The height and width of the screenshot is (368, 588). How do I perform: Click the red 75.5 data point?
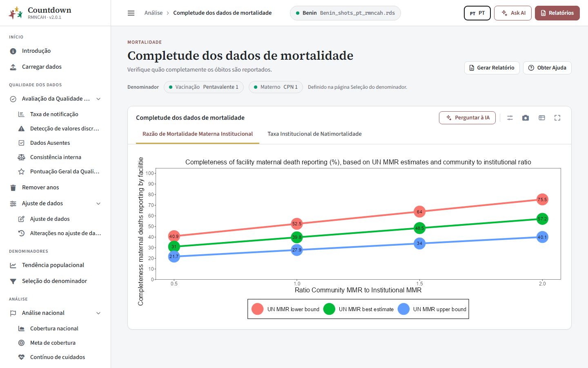point(542,200)
